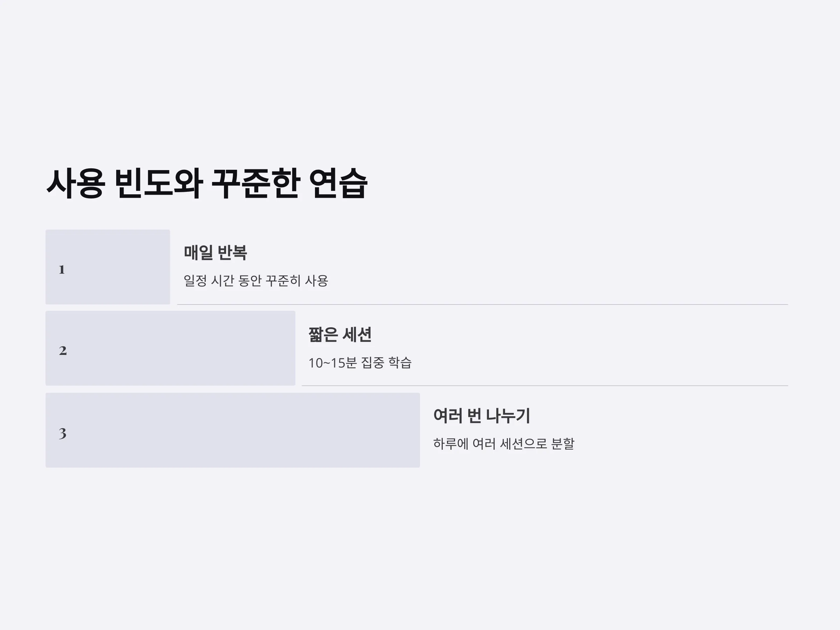This screenshot has width=840, height=630.
Task: Select the shortest gray bar shape
Action: pyautogui.click(x=108, y=267)
